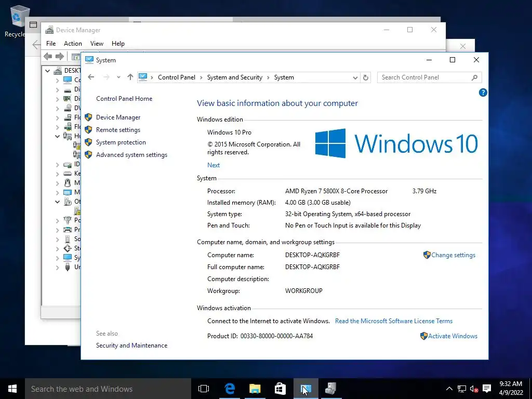Viewport: 532px width, 399px height.
Task: Click the muted volume icon in the tray
Action: (x=474, y=389)
